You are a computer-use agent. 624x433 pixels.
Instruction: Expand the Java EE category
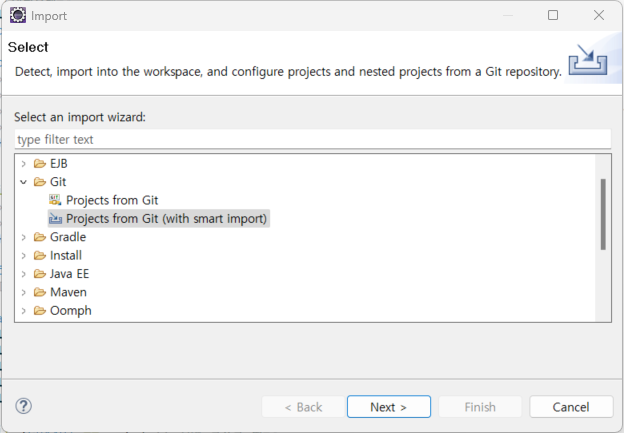(23, 274)
